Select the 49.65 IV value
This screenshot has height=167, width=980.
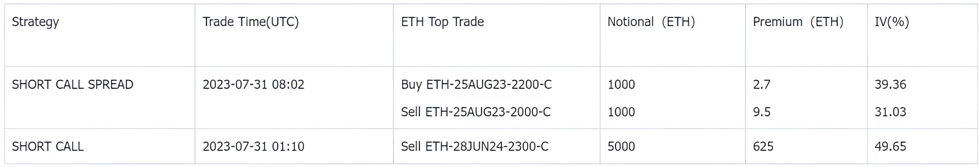point(890,147)
